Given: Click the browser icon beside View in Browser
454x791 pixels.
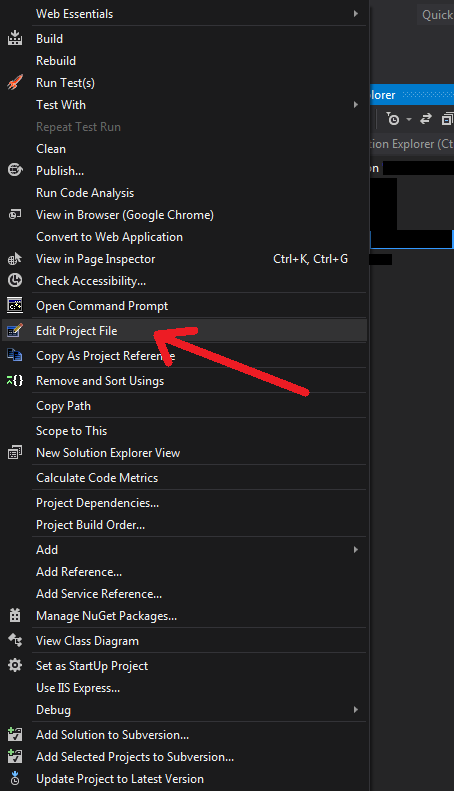Looking at the screenshot, I should click(15, 214).
